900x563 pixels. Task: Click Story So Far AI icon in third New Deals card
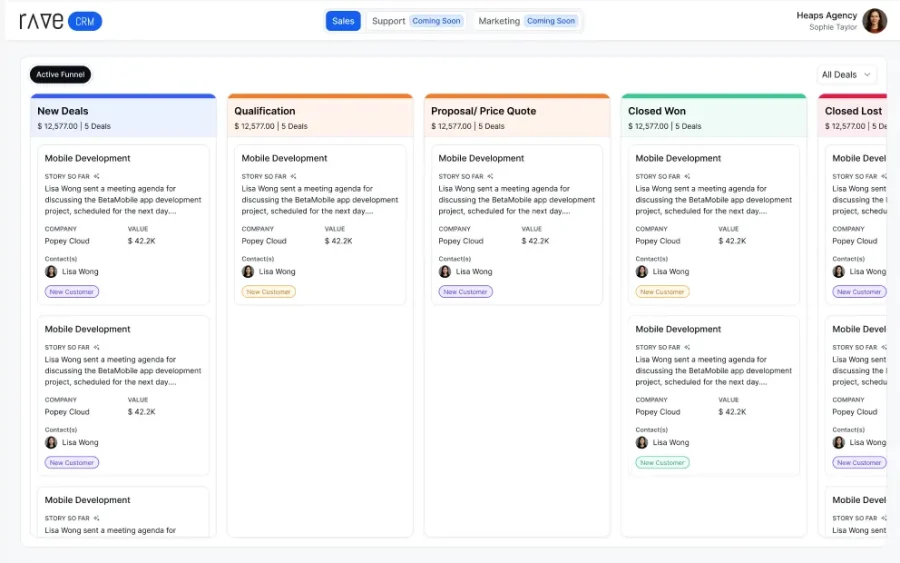(96, 518)
